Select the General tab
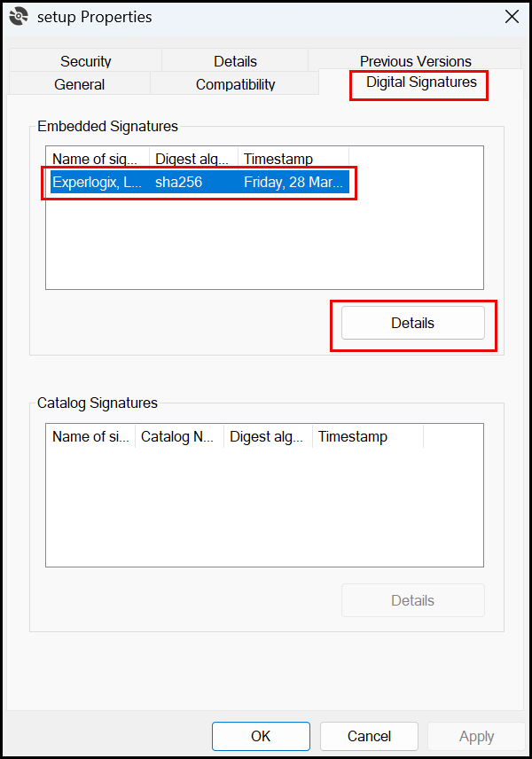 point(79,84)
